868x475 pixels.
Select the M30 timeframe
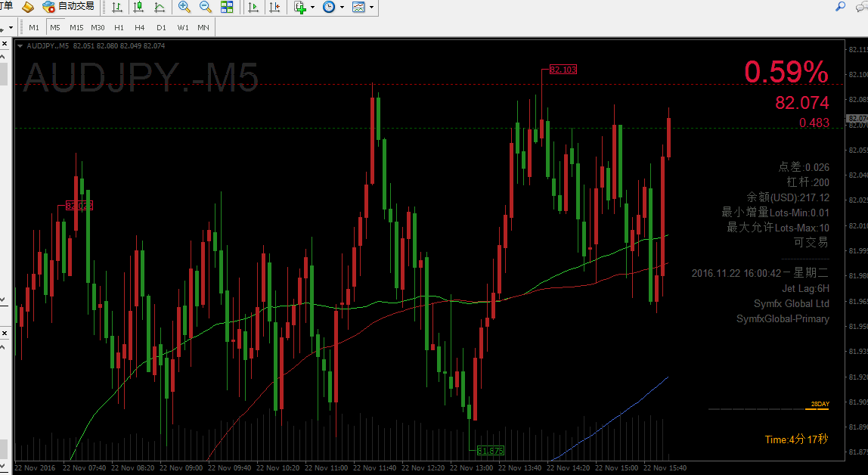click(98, 27)
